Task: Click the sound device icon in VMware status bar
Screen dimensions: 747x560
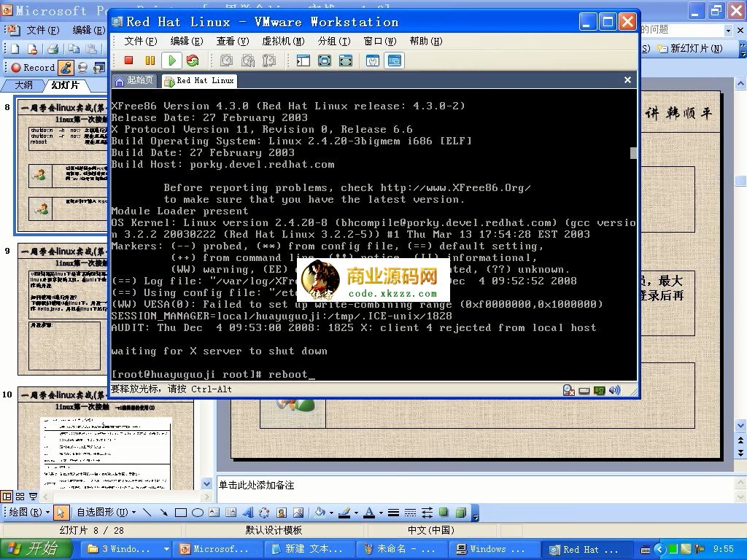Action: 614,391
